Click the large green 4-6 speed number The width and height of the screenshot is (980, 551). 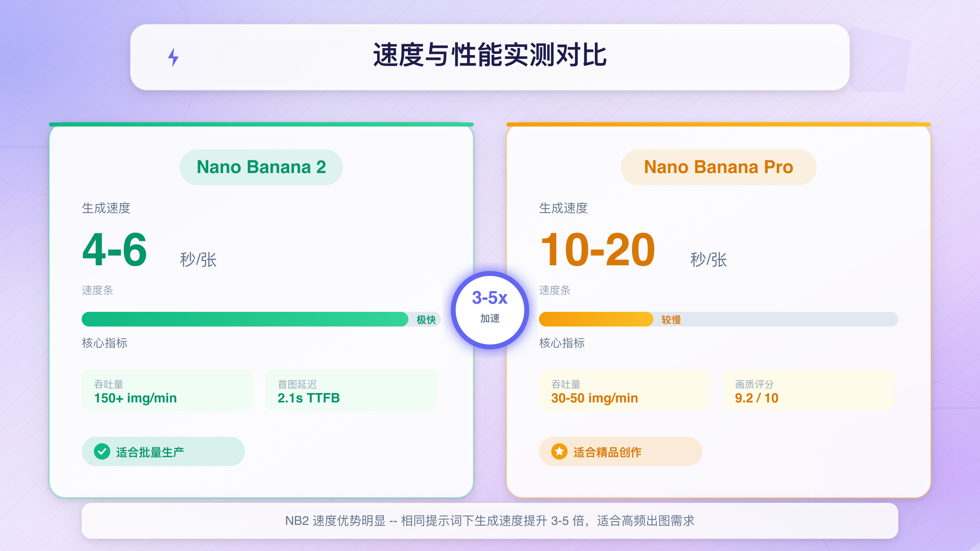pos(114,250)
